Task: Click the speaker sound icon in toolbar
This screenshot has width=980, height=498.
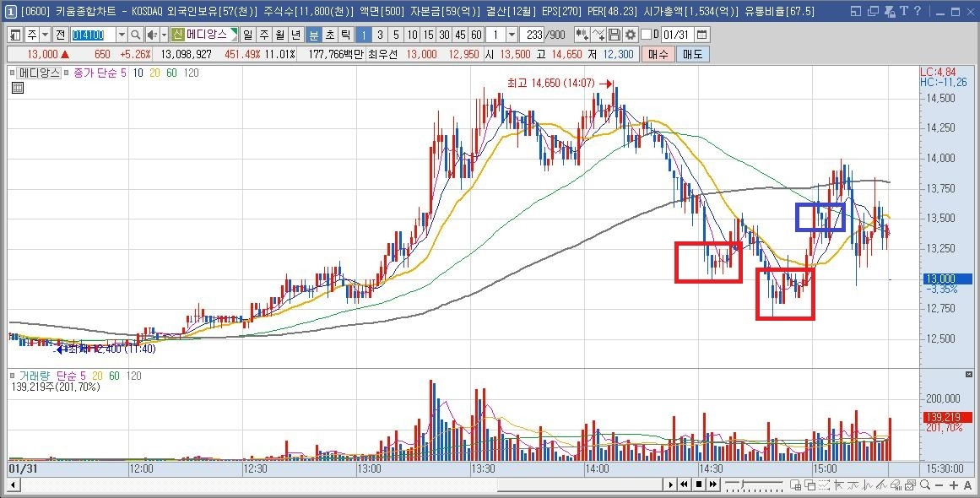Action: [x=152, y=35]
